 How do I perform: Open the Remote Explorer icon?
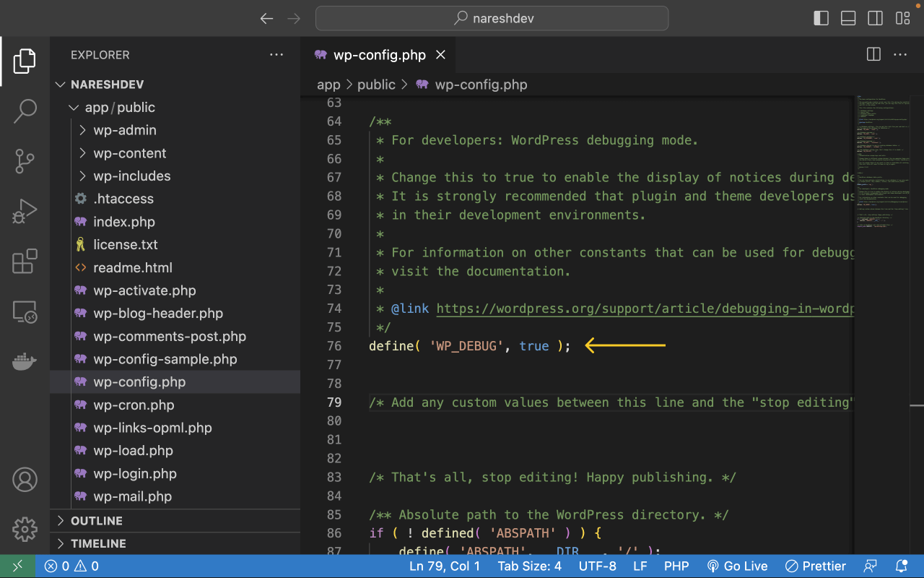coord(25,311)
